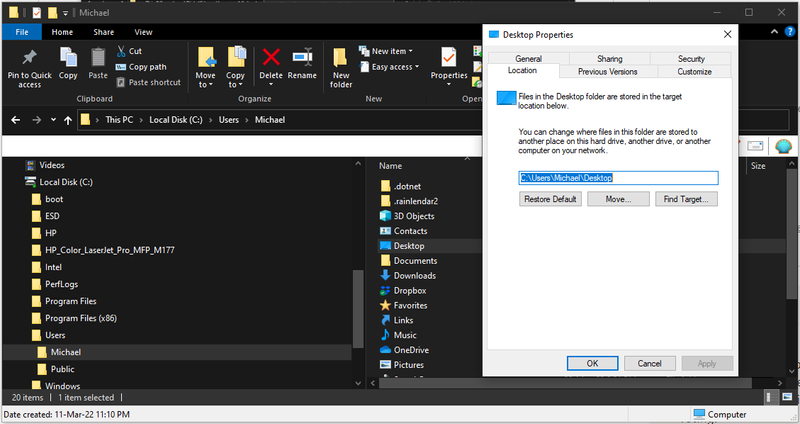The image size is (800, 424).
Task: Open the View ribbon tab
Action: (143, 32)
